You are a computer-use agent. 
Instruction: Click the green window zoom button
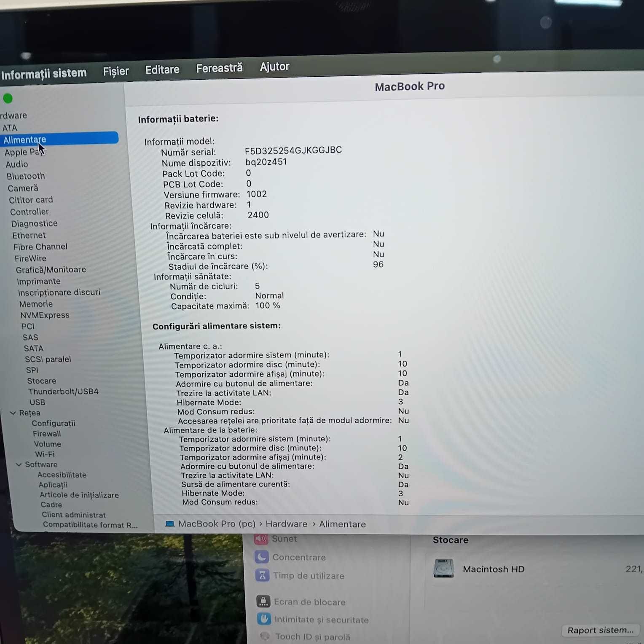coord(8,98)
